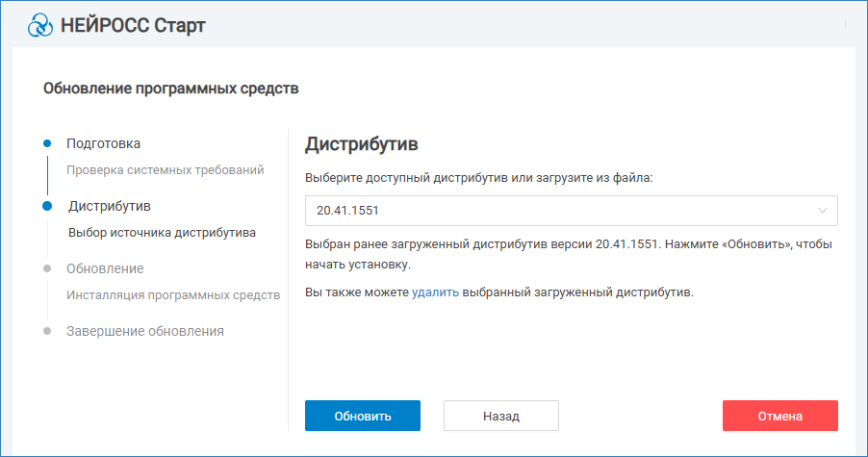This screenshot has width=868, height=457.
Task: Click the Обновление программных средств page heading
Action: [x=171, y=89]
